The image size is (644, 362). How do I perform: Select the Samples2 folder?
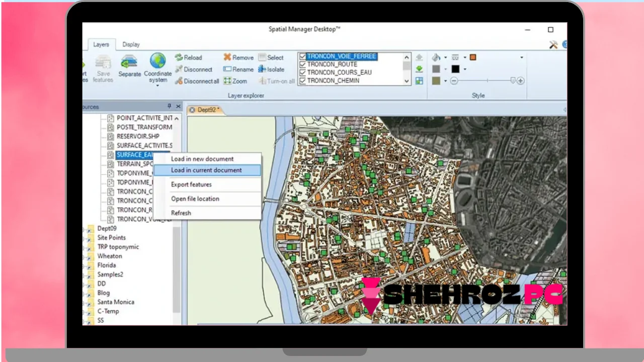(110, 275)
